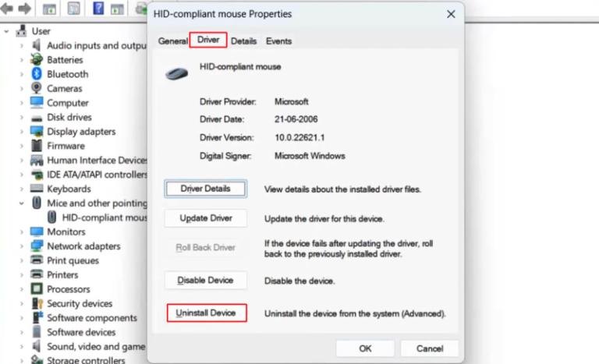
Task: Click the Bluetooth device icon
Action: (37, 74)
